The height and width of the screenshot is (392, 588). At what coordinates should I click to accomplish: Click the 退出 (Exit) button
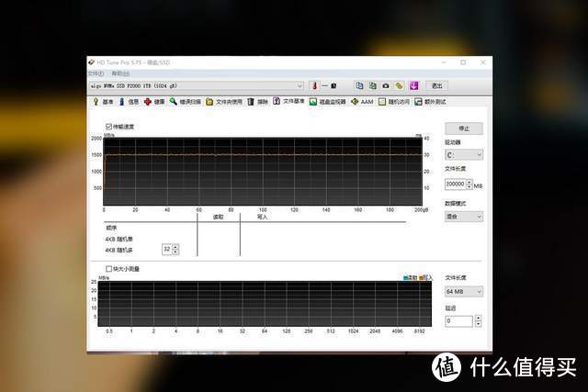437,85
